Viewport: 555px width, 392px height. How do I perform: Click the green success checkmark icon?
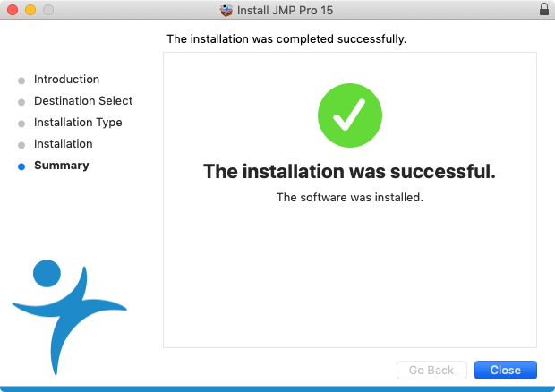click(x=350, y=115)
